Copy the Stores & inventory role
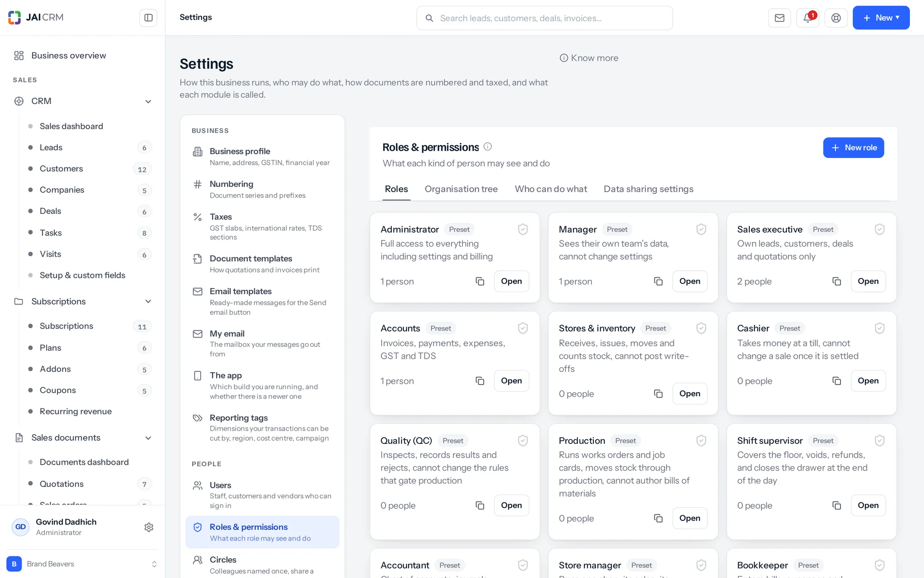924x578 pixels. [x=658, y=394]
